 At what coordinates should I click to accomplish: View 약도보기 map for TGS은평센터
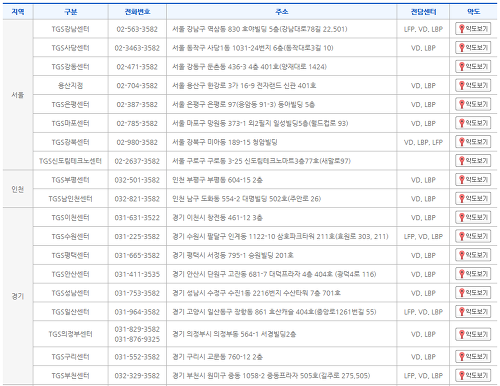click(x=473, y=104)
